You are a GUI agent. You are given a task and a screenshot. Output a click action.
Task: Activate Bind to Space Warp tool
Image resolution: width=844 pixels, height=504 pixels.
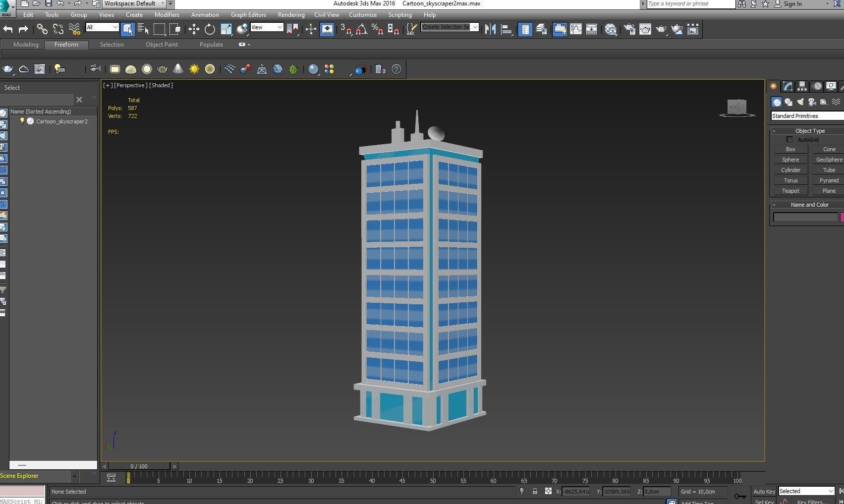click(x=75, y=29)
